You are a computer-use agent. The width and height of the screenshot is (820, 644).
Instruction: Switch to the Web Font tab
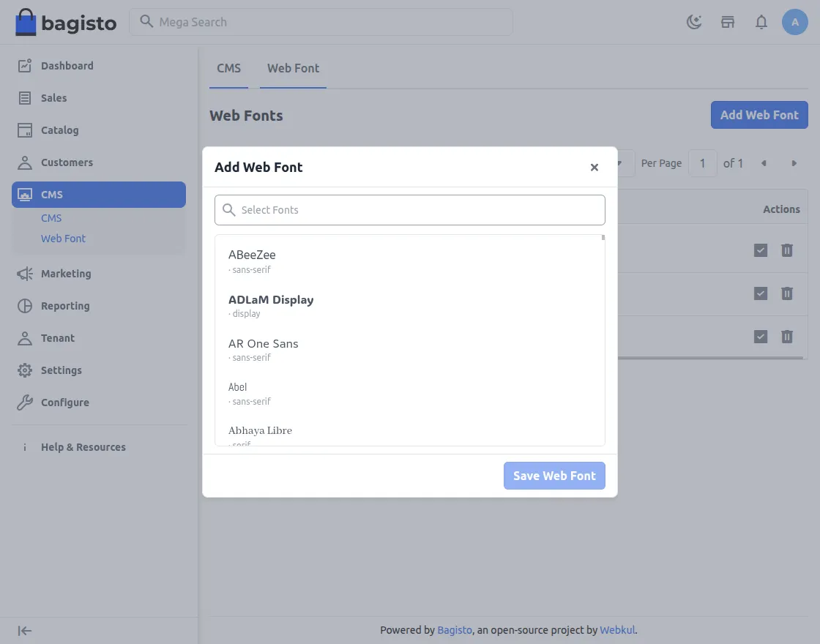(x=293, y=69)
